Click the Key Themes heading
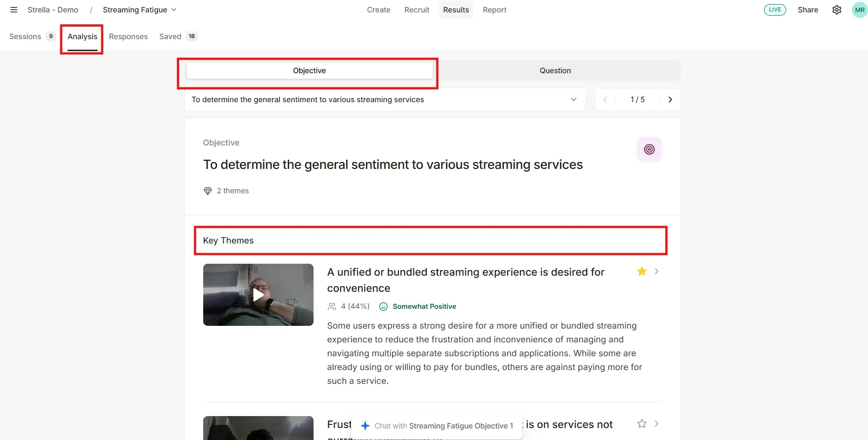Image resolution: width=868 pixels, height=440 pixels. click(x=228, y=240)
